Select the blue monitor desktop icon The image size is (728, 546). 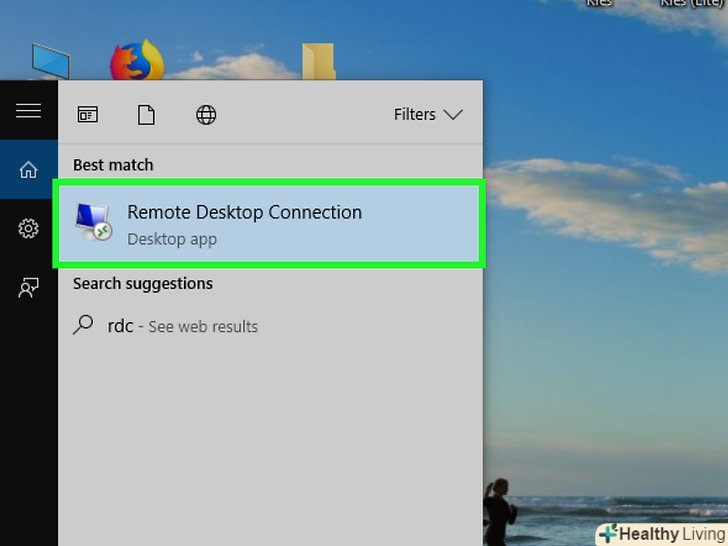tap(51, 61)
